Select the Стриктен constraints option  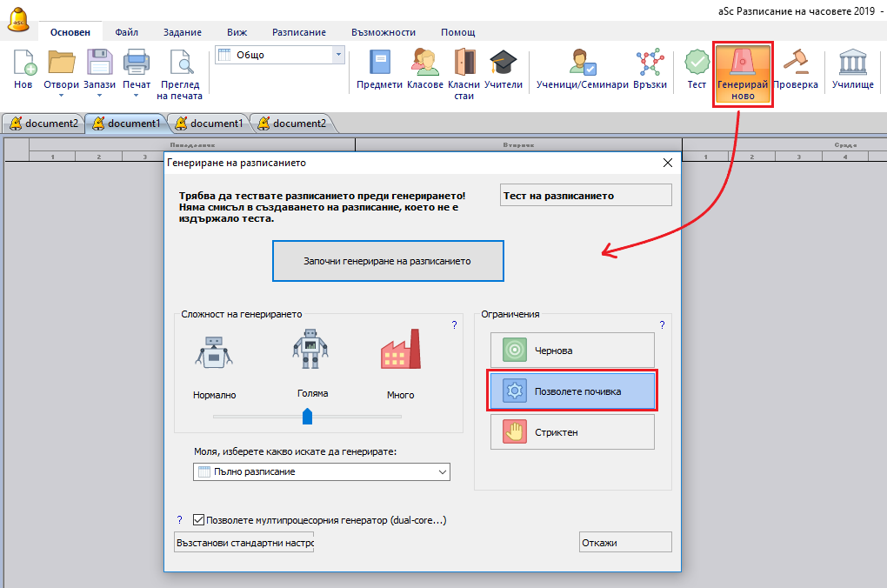pyautogui.click(x=572, y=431)
